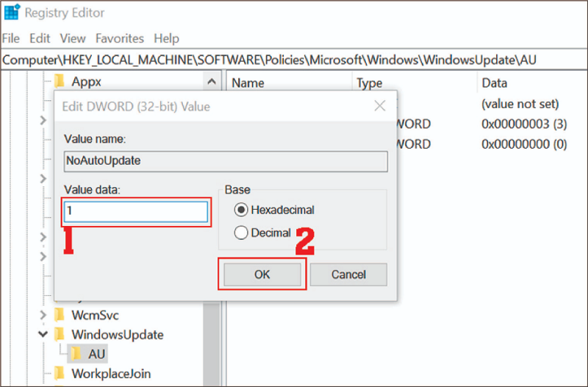Select the Appx folder icon in tree
The height and width of the screenshot is (387, 588).
pos(60,82)
